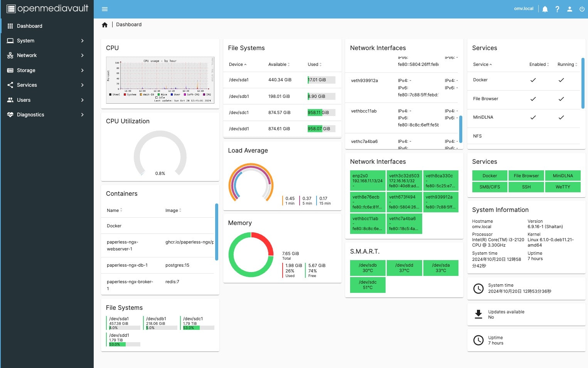Click the Docker Enabled checkmark

tap(533, 80)
